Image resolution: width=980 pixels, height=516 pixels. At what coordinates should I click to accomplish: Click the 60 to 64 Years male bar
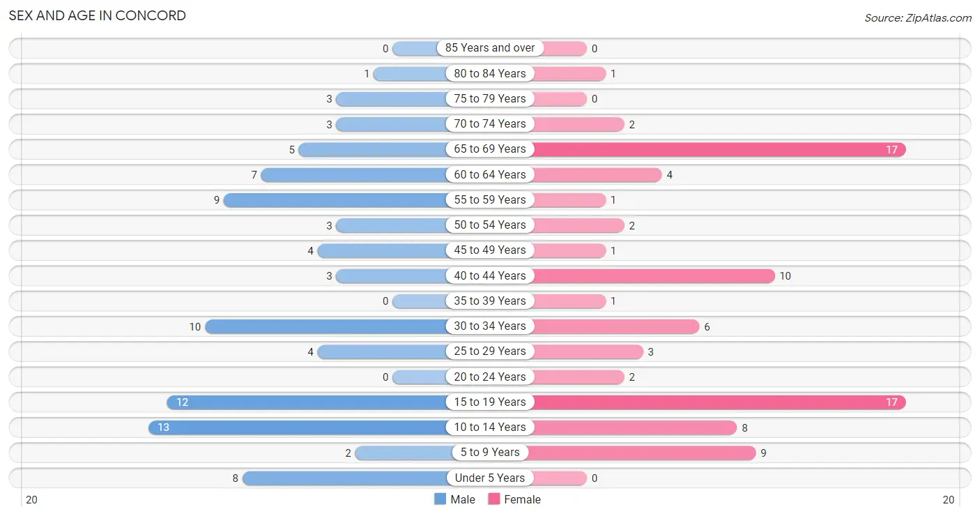click(x=355, y=175)
